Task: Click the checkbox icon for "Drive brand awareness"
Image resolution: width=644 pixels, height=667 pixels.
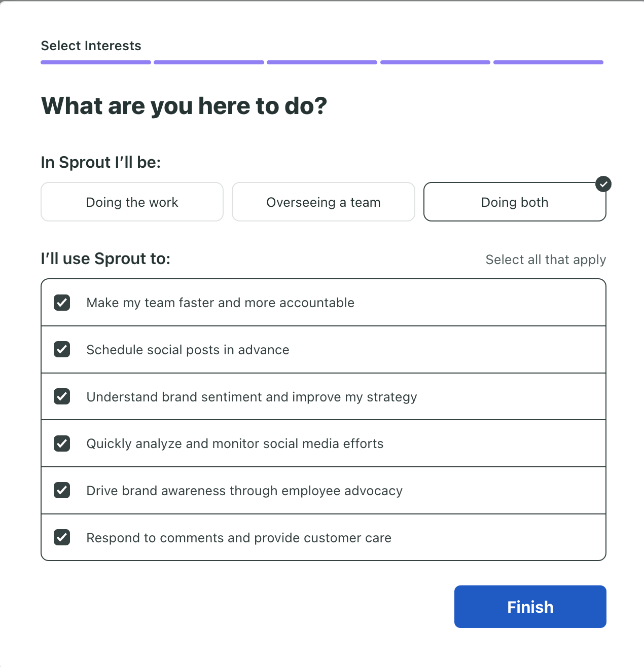Action: [61, 490]
